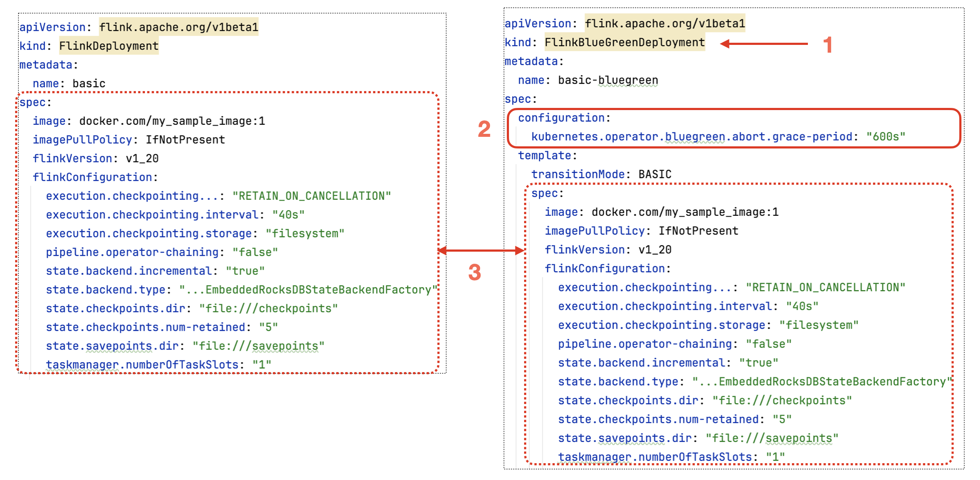This screenshot has height=480, width=980.
Task: Click the left panel's spec key
Action: tap(32, 102)
